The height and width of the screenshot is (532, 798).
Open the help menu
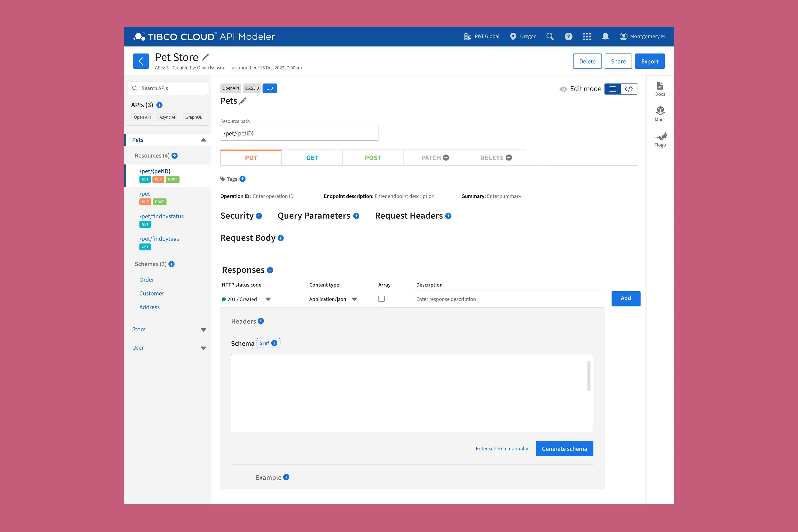(569, 36)
